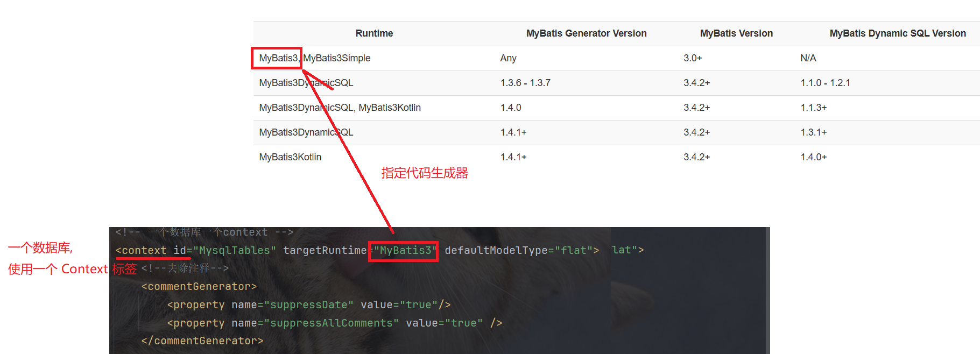980x354 pixels.
Task: Click the Any generator version cell
Action: pos(508,58)
